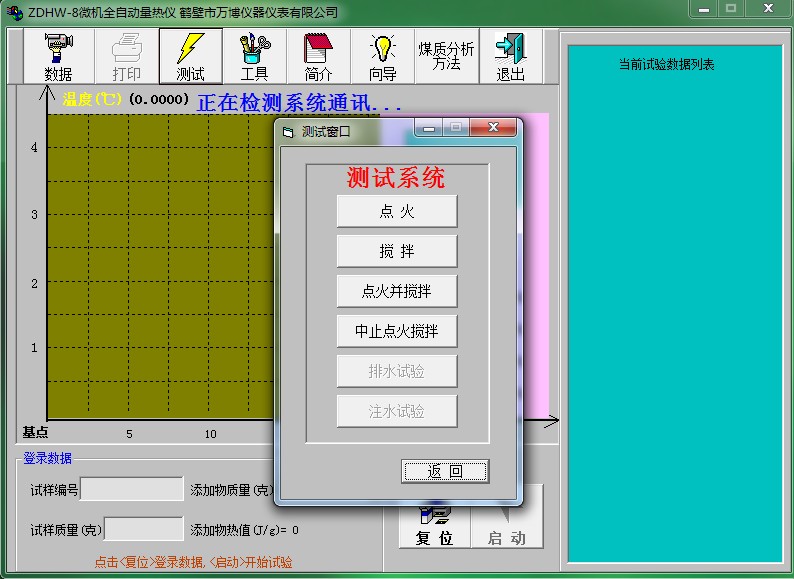Click the 退出 (Exit) door icon
This screenshot has height=579, width=794.
[510, 56]
